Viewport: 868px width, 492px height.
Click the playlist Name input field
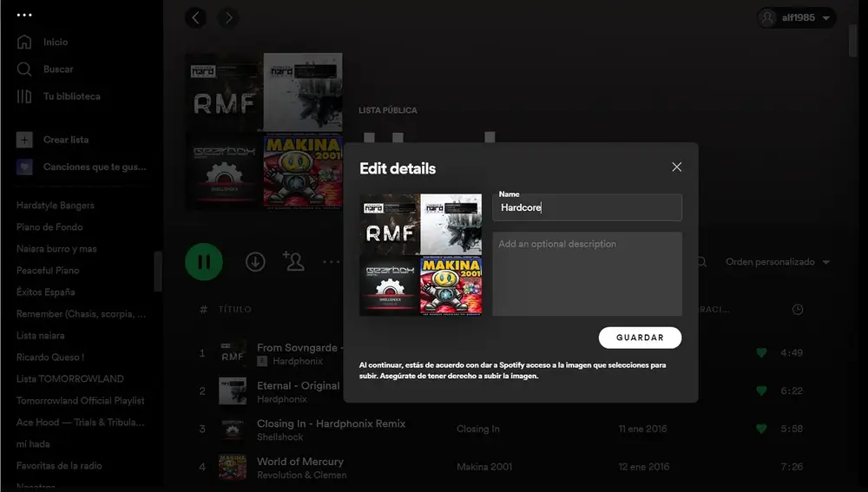pos(587,207)
